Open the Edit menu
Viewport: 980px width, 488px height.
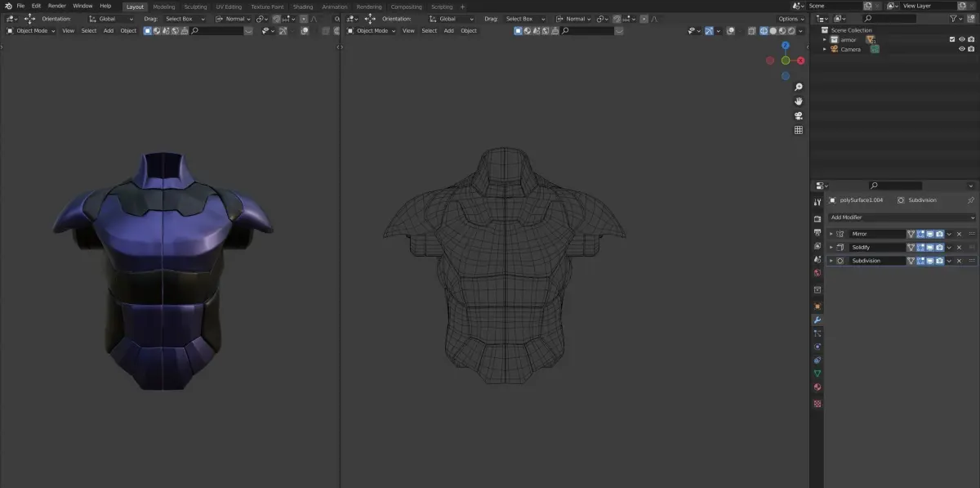36,6
